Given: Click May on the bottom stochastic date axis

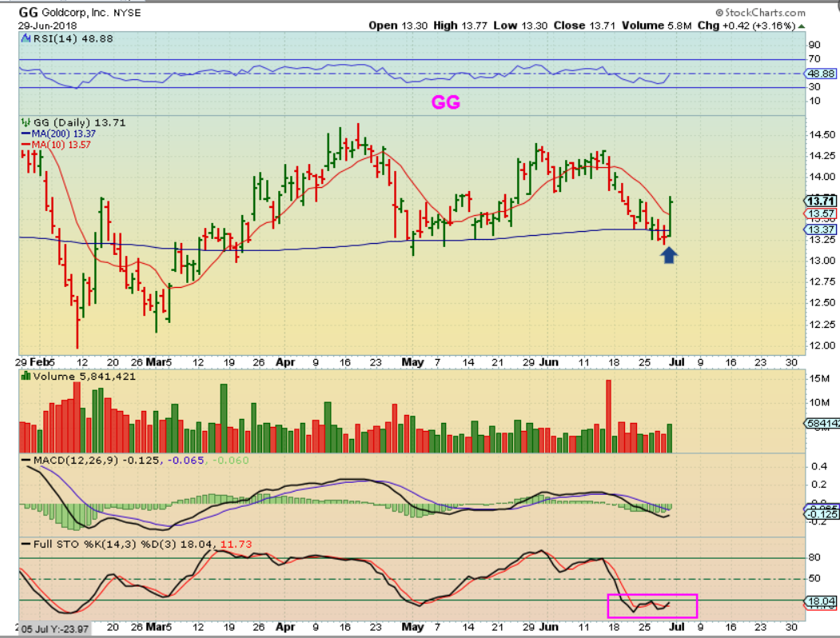Looking at the screenshot, I should [x=412, y=627].
